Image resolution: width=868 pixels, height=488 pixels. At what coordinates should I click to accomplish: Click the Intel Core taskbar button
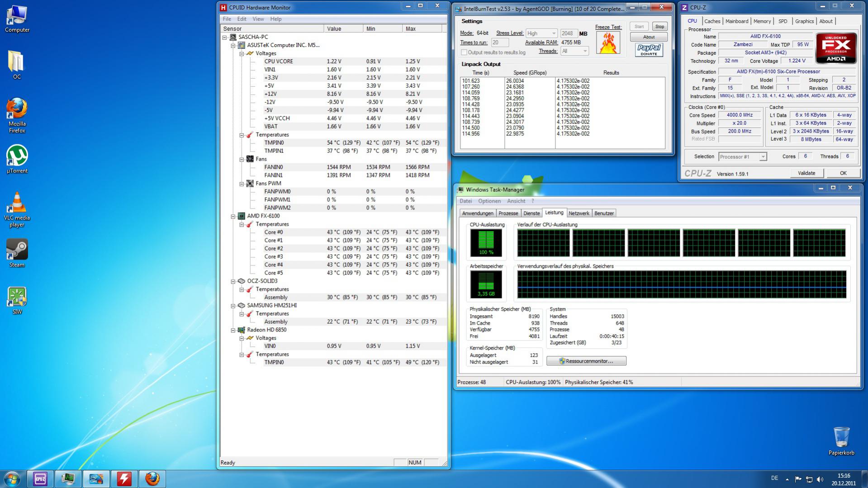[x=96, y=479]
